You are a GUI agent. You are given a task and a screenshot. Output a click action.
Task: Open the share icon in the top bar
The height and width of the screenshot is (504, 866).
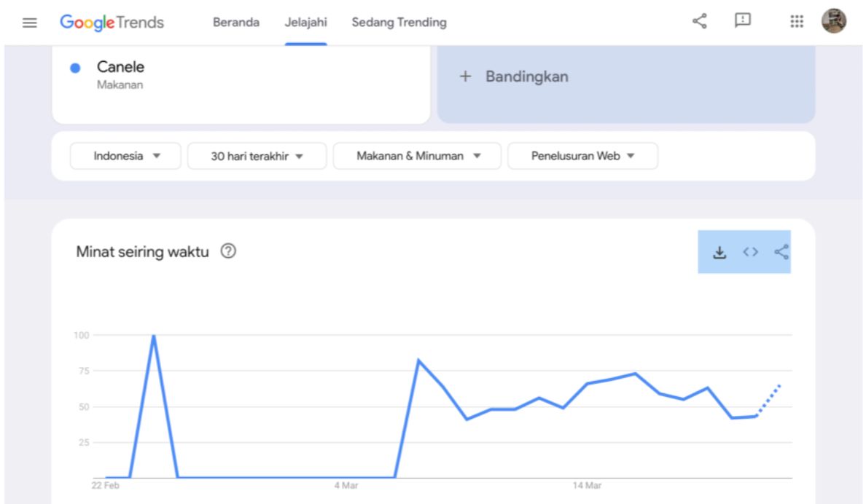[698, 22]
